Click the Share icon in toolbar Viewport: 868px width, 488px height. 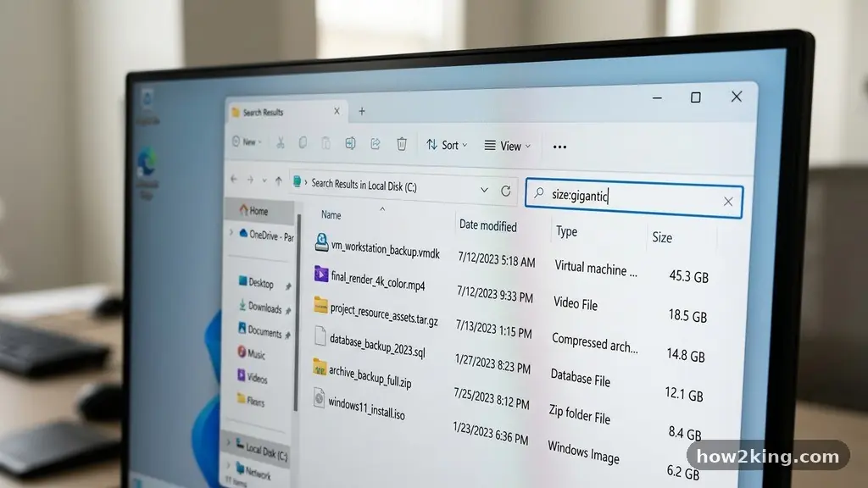click(x=376, y=144)
